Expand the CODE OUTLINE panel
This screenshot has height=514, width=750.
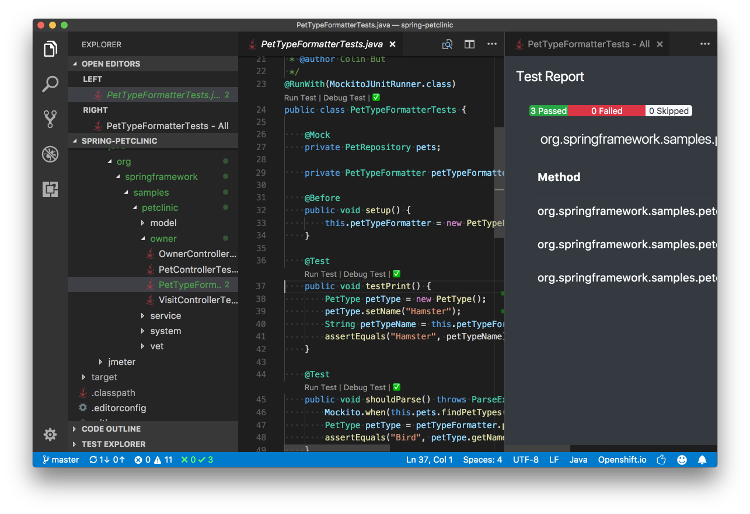[x=153, y=429]
